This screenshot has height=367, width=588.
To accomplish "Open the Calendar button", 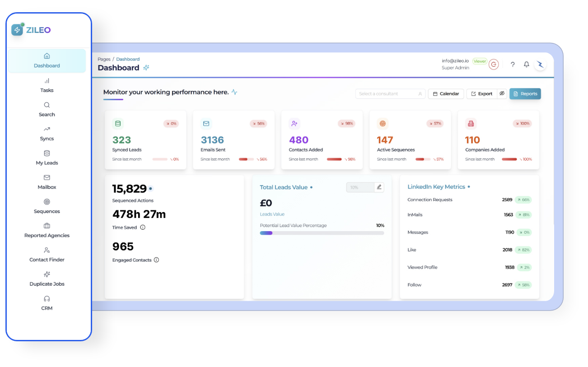I will click(446, 93).
